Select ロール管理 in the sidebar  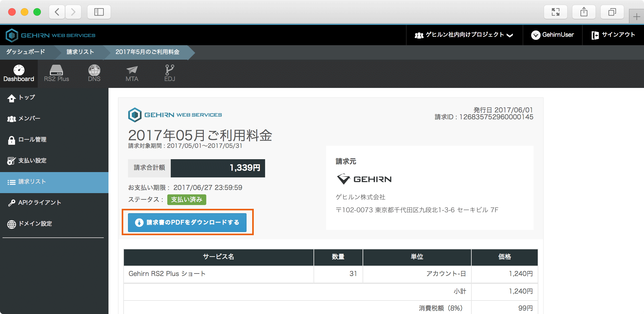pyautogui.click(x=32, y=140)
